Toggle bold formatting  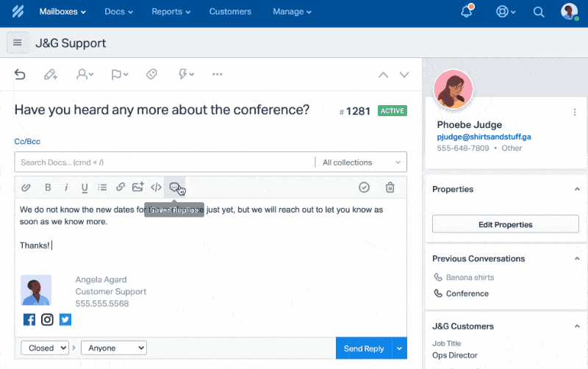48,187
